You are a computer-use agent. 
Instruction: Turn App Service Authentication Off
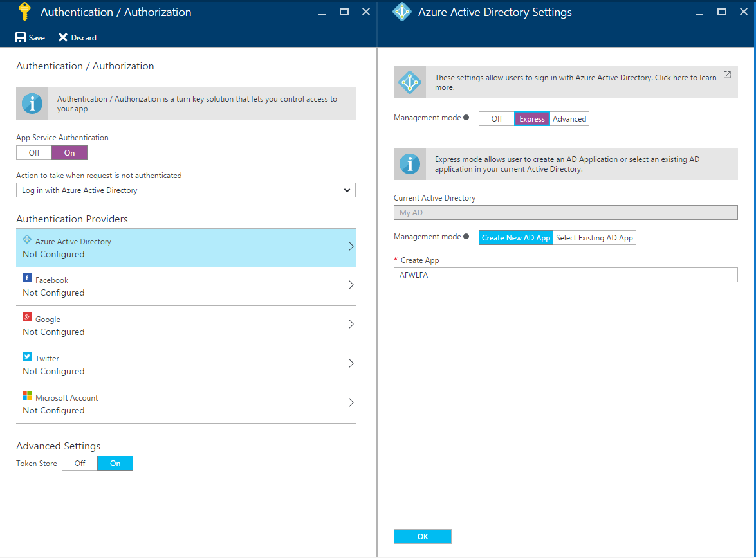point(34,153)
